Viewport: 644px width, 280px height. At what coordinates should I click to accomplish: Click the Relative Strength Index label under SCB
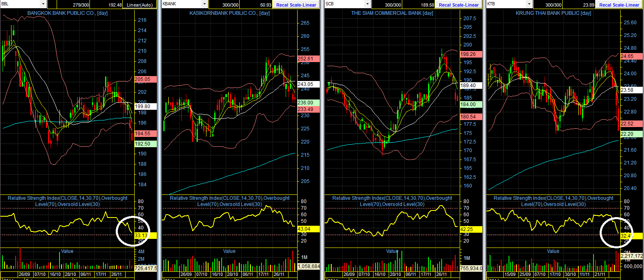(392, 201)
